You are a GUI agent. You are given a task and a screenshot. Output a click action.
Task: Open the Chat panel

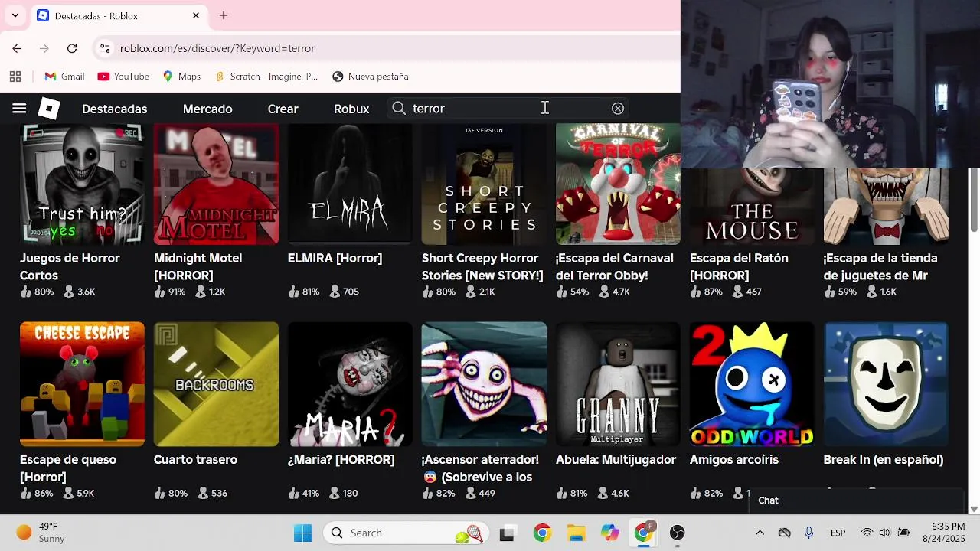(855, 500)
